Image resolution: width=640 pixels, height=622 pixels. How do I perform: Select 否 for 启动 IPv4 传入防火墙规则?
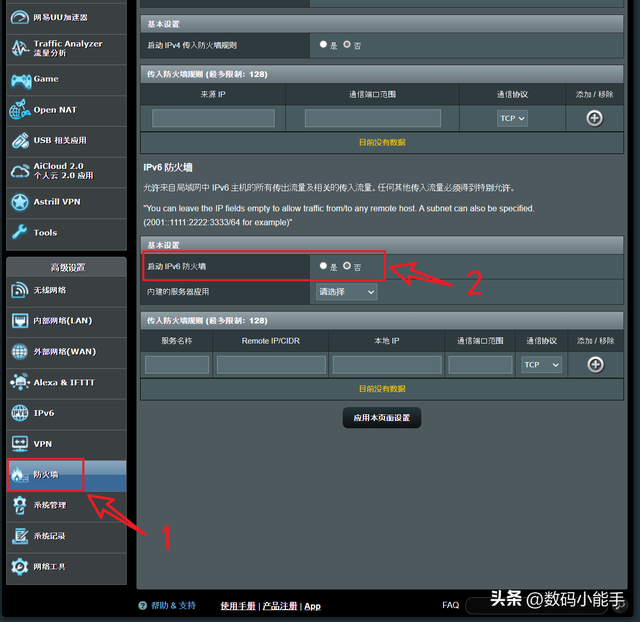(347, 44)
